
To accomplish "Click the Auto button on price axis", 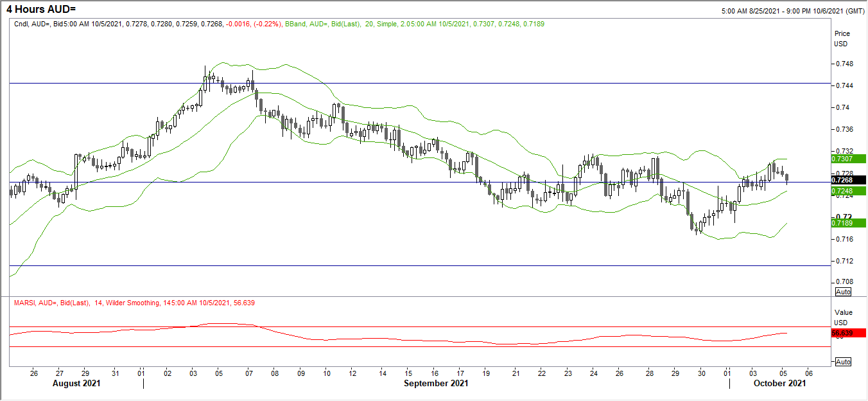I will tap(843, 292).
